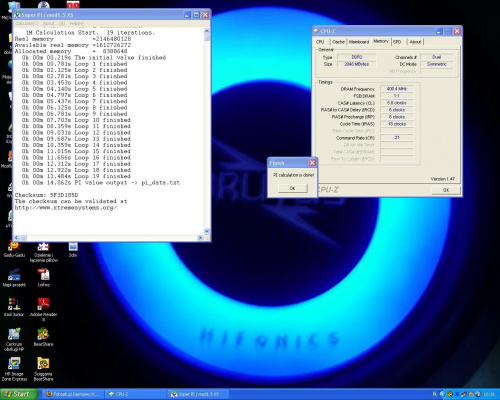Open the red icon at the top of the desktop
This screenshot has width=500, height=400.
coord(73,4)
